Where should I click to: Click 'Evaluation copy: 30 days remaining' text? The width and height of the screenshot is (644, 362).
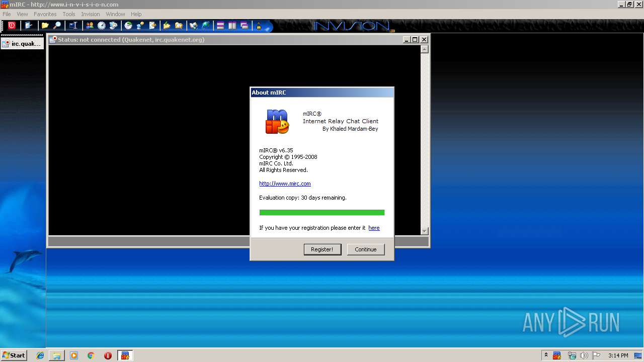coord(303,198)
